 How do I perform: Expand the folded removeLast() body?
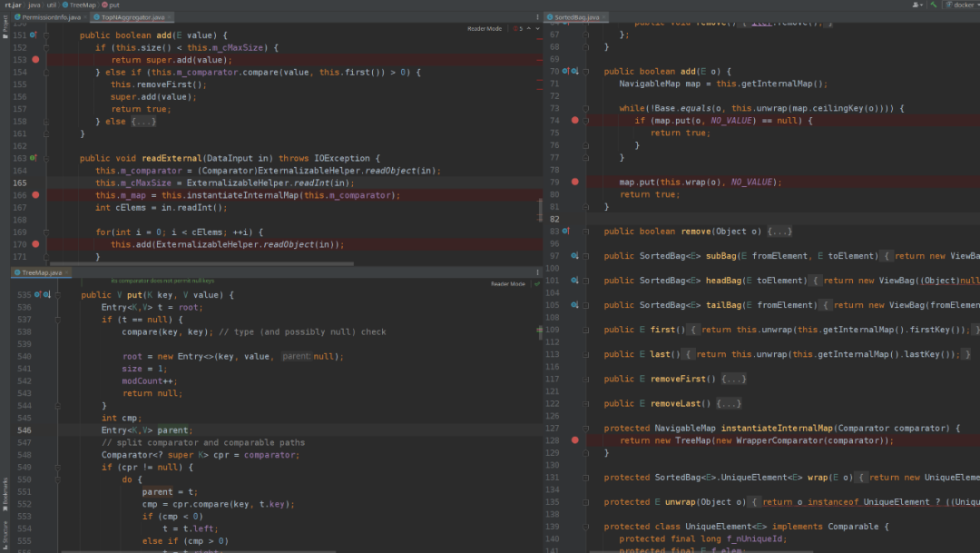(728, 403)
